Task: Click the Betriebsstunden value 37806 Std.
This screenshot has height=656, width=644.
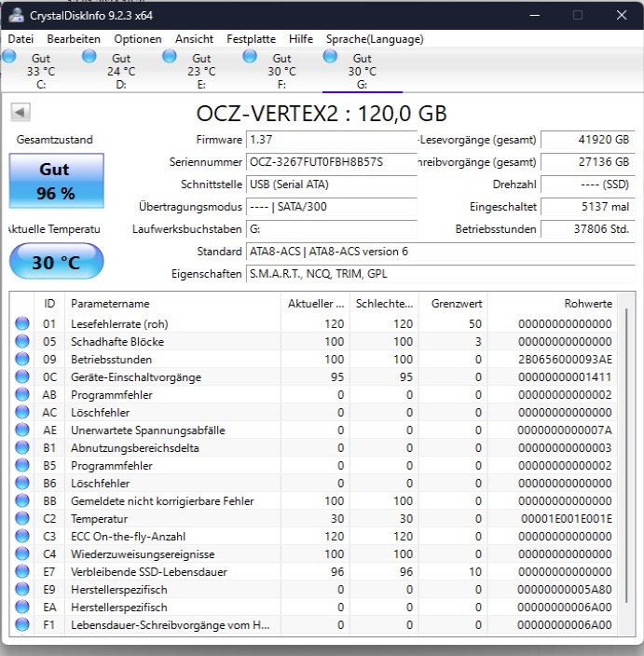Action: click(588, 229)
